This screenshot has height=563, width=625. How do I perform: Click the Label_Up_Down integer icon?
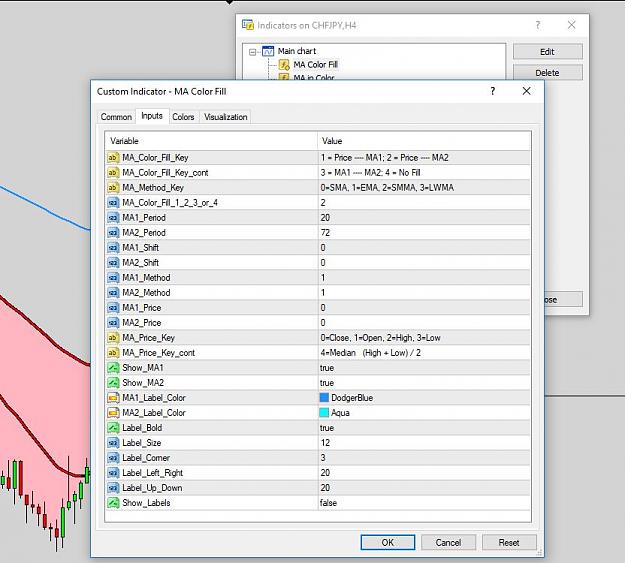113,488
